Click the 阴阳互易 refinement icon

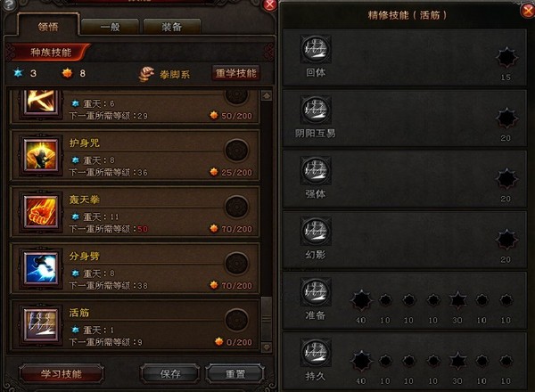pyautogui.click(x=316, y=110)
